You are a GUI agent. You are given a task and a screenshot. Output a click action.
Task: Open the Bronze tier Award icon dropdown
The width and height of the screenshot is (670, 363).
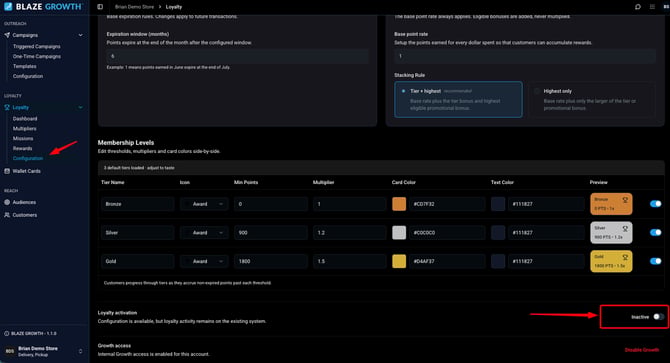click(x=204, y=204)
